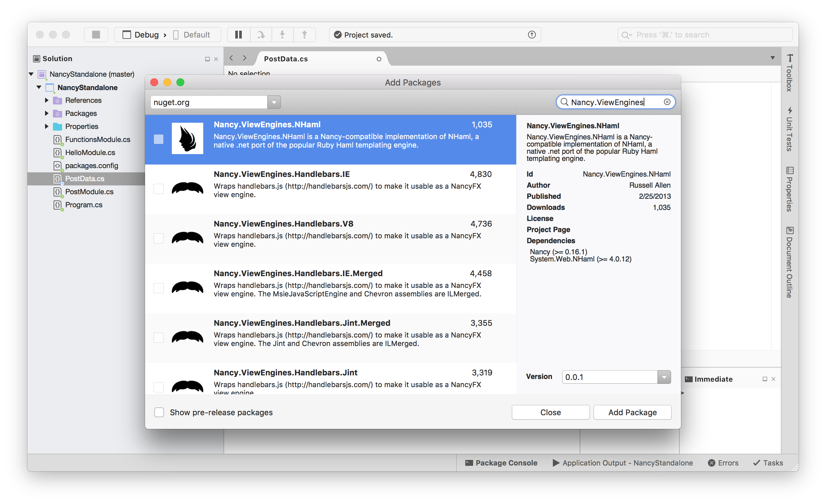
Task: Enable Show pre-release packages checkbox
Action: [159, 412]
